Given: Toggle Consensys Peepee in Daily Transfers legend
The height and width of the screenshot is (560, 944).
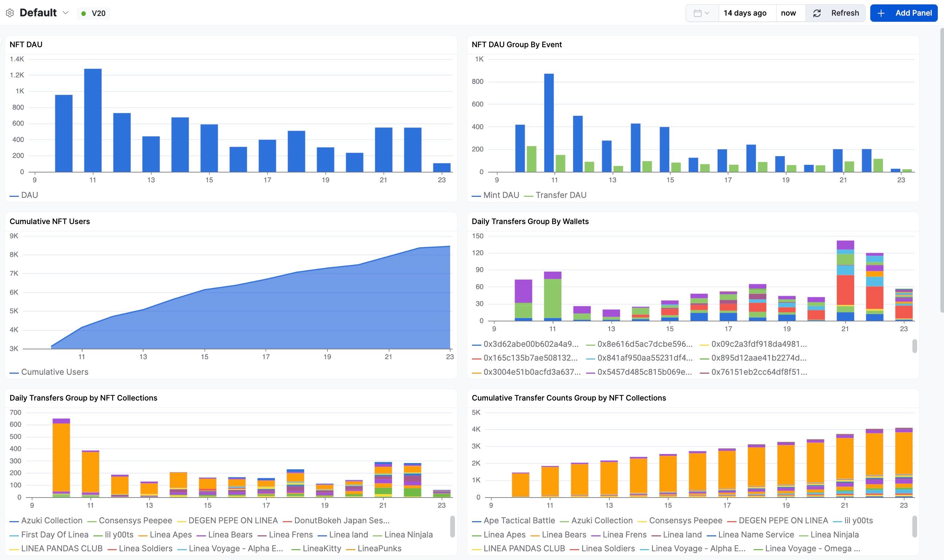Looking at the screenshot, I should click(x=130, y=521).
